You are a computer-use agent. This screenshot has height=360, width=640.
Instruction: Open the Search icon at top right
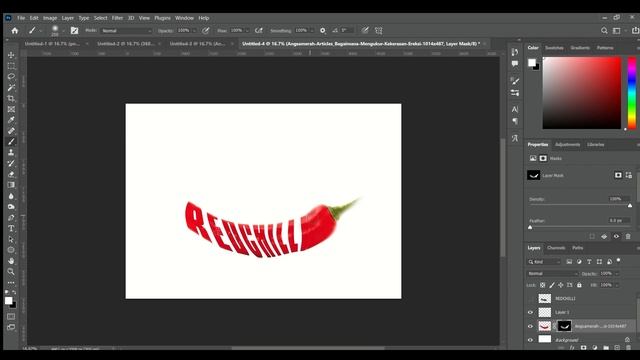[x=604, y=31]
